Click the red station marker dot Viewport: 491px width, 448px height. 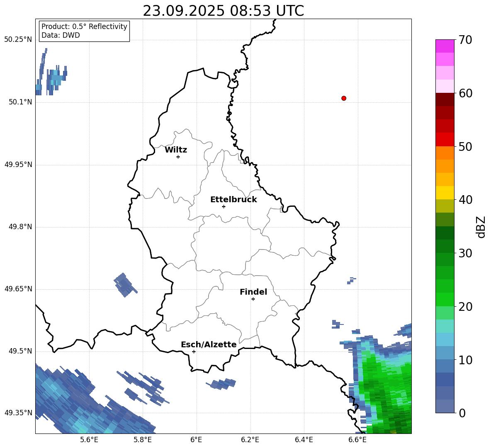pyautogui.click(x=344, y=98)
